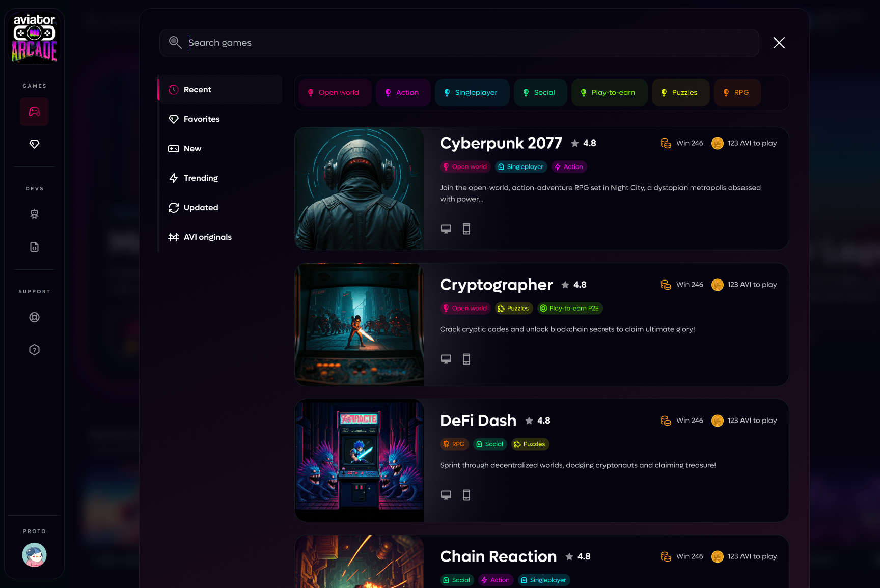Select the Updated category
The image size is (880, 588).
coord(220,208)
